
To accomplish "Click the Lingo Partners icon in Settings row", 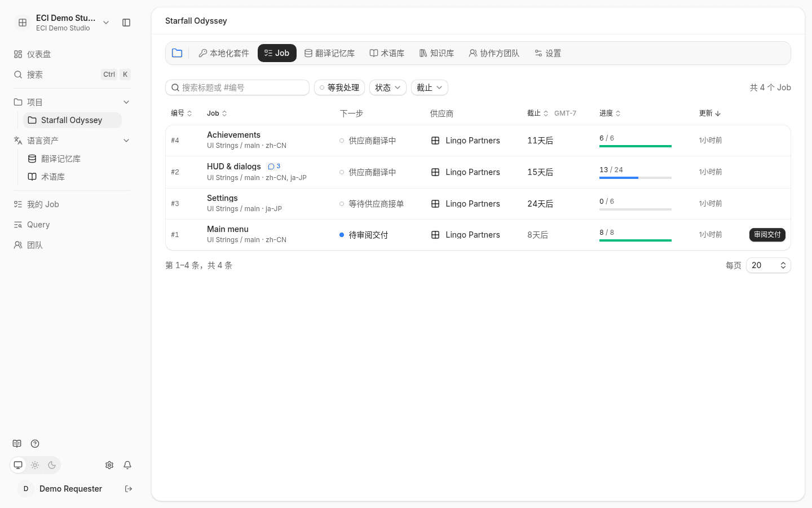I will point(435,204).
